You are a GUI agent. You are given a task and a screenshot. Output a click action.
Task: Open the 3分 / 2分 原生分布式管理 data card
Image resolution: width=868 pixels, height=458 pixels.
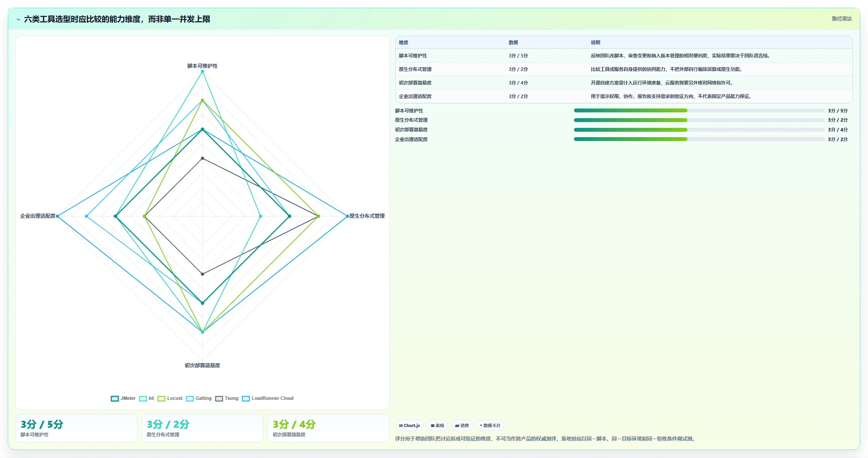point(202,428)
